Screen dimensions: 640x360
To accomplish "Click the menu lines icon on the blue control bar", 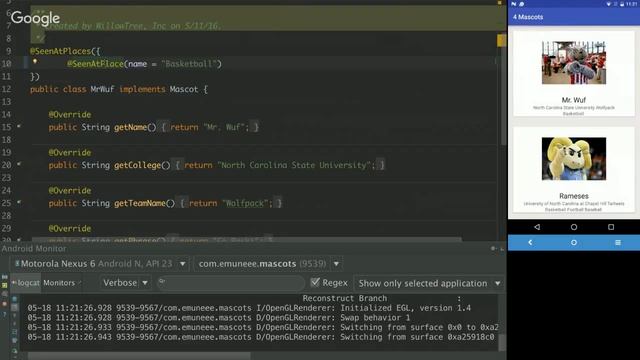I will click(618, 242).
